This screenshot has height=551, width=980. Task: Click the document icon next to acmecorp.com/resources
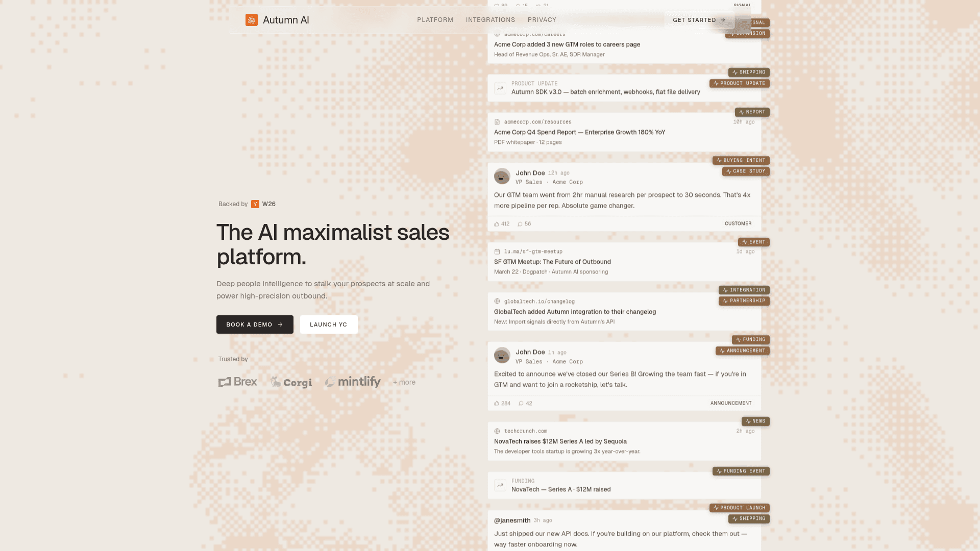497,122
